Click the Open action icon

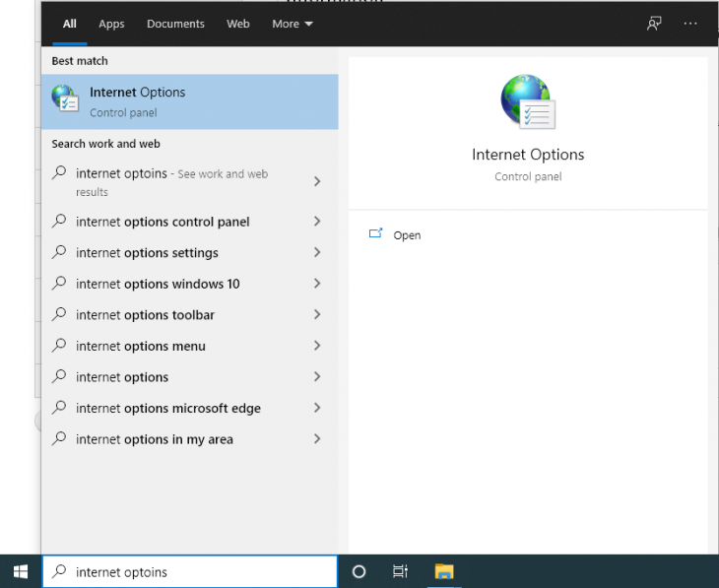(375, 233)
